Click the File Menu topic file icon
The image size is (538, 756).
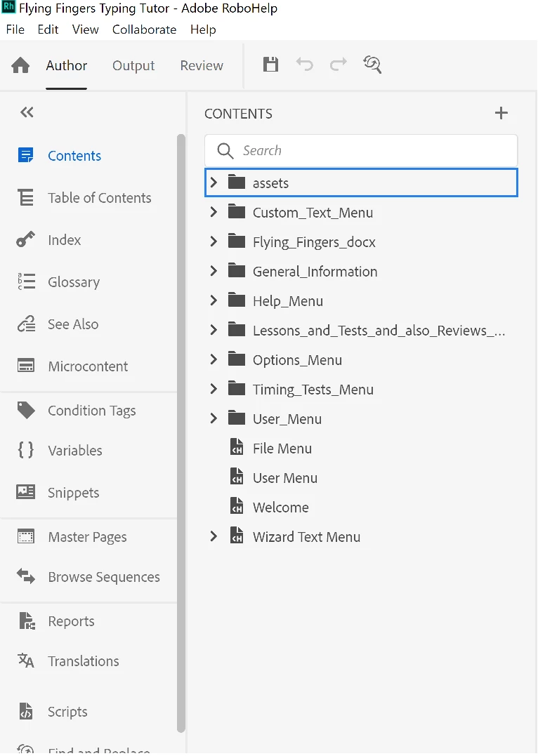tap(237, 447)
